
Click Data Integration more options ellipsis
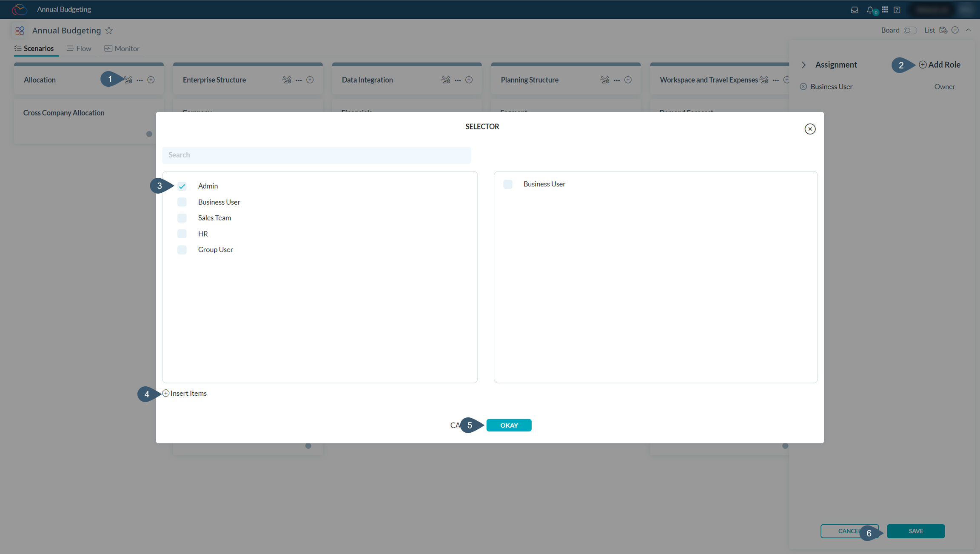pos(458,80)
